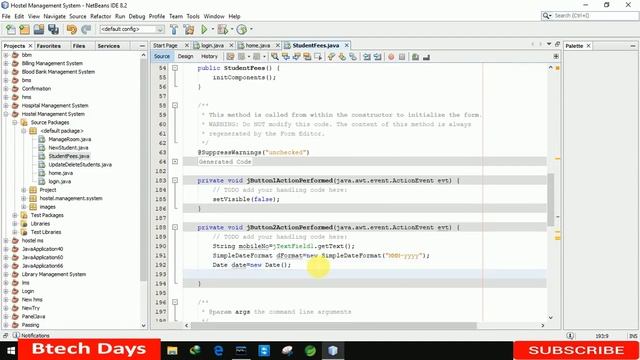The width and height of the screenshot is (640, 360).
Task: Click the Next Bookmark editor icon
Action: click(342, 57)
